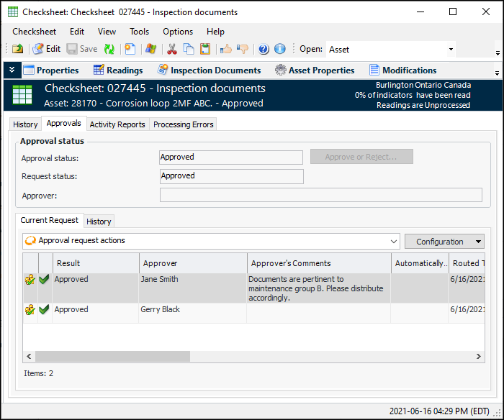Collapse the navigation bar double chevron

click(x=12, y=70)
